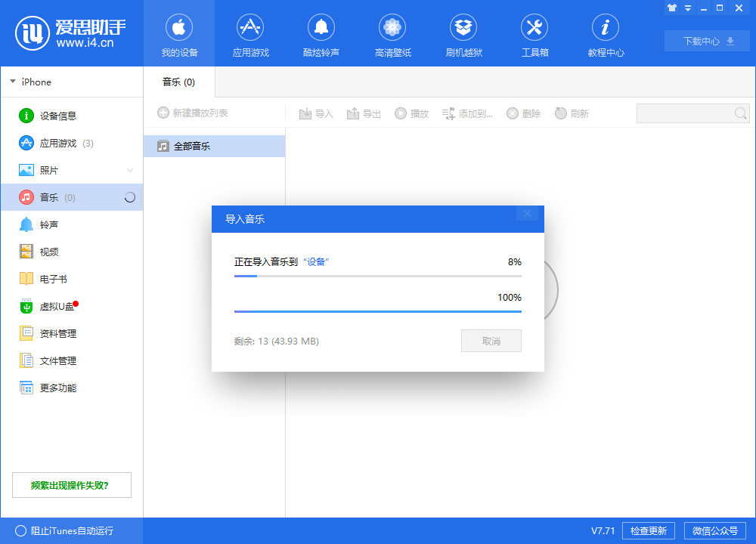Click the music import progress bar at 8%
756x544 pixels.
[377, 277]
